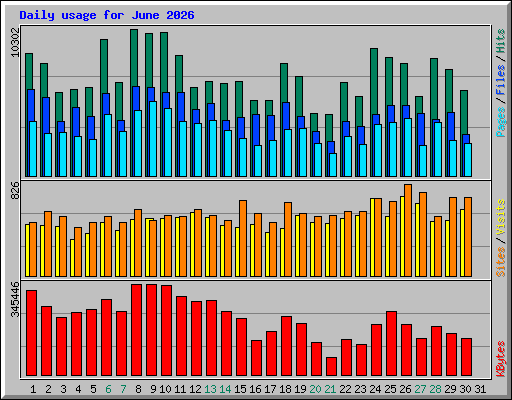Screen dimensions: 512x400
Task: Click day label "11" on the x-axis
Action: tap(180, 389)
